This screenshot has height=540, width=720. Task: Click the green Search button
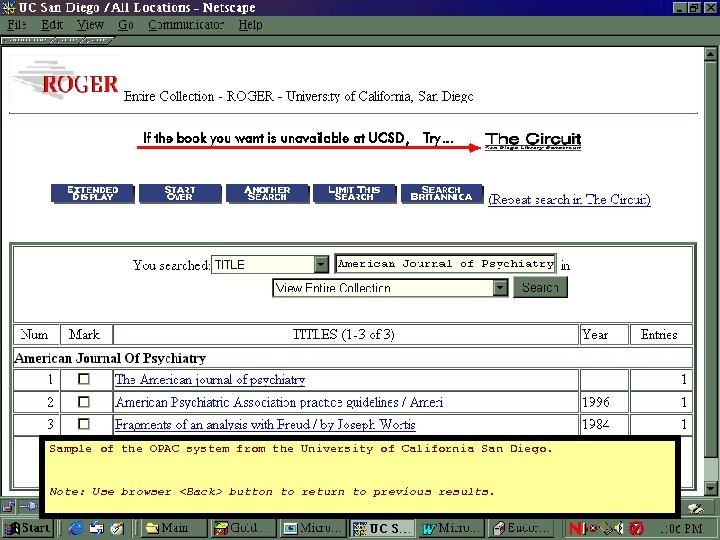pyautogui.click(x=540, y=287)
